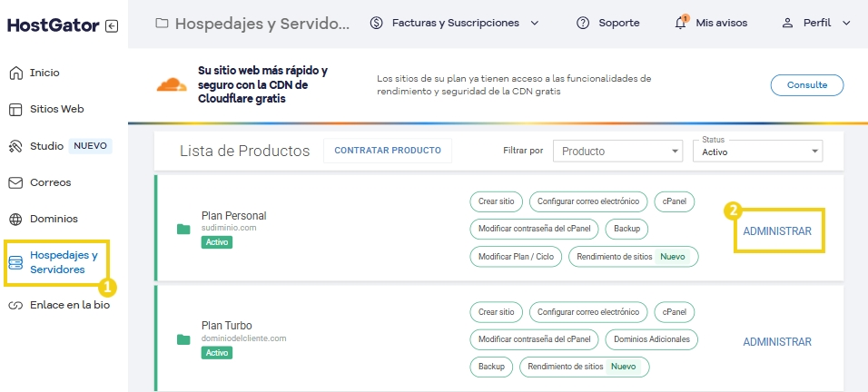Click the Modificar Plan / Ciclo button
The width and height of the screenshot is (868, 392).
point(516,257)
